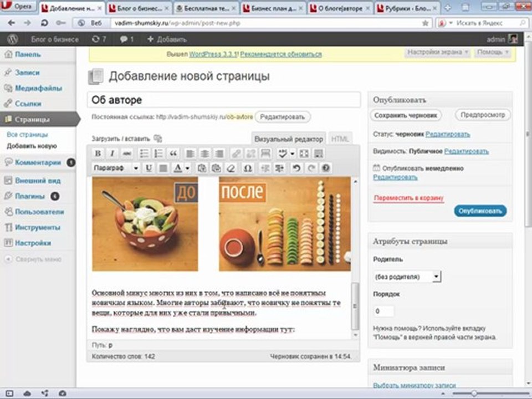Open Комментарии in the sidebar
The image size is (532, 399).
click(x=38, y=162)
